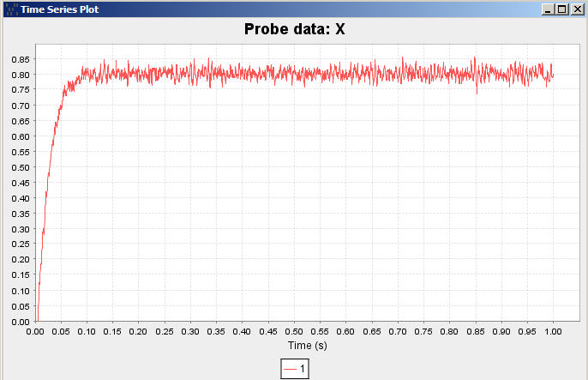Click the 1.00 x-axis tick label
The image size is (588, 380).
(x=553, y=332)
